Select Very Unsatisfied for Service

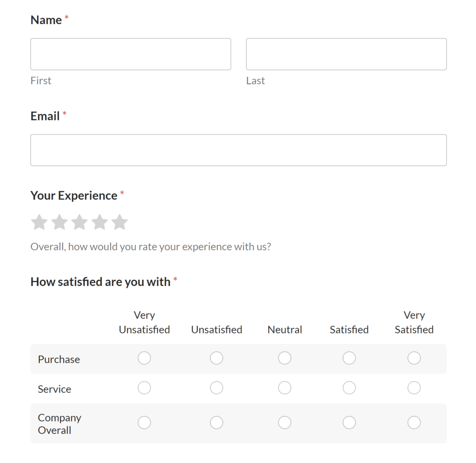(x=144, y=387)
